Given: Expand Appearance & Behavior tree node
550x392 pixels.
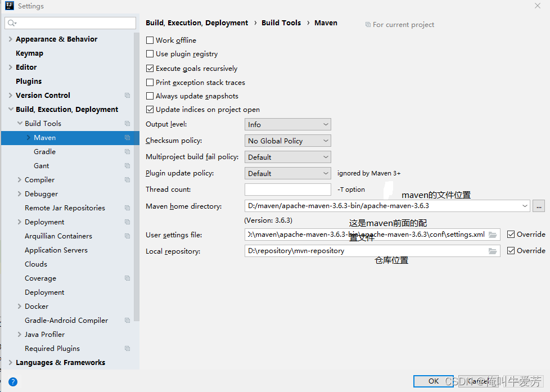Looking at the screenshot, I should point(11,39).
